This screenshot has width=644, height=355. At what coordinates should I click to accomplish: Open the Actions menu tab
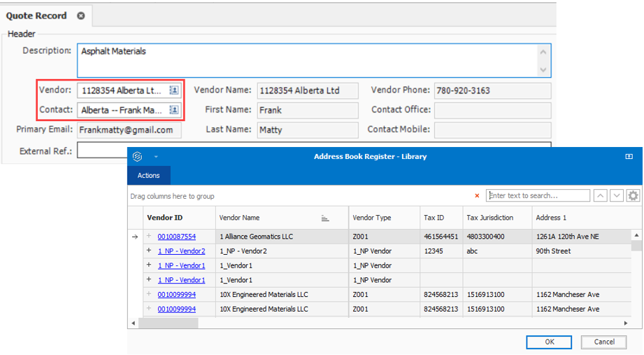(148, 176)
